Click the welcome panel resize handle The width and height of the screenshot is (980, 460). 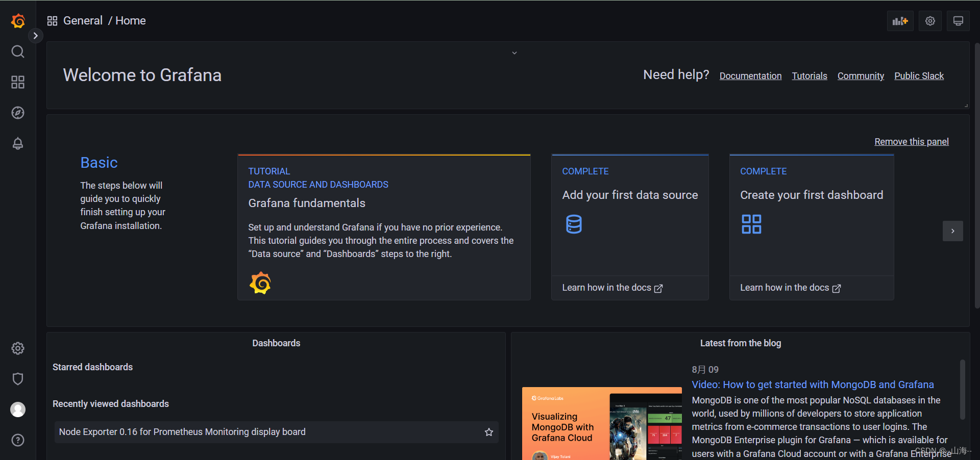point(966,106)
